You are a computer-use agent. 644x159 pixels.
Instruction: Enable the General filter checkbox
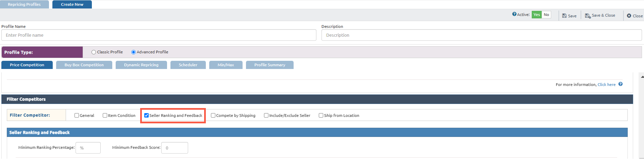click(x=77, y=116)
